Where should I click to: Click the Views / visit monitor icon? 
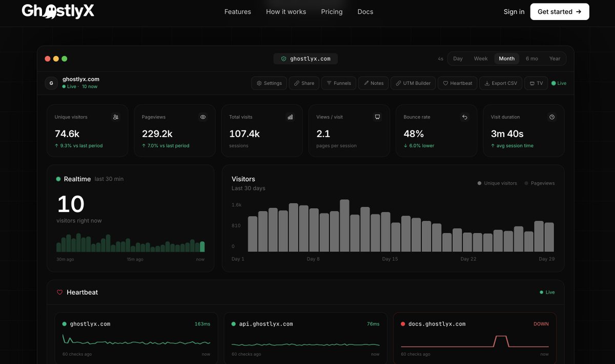[377, 117]
